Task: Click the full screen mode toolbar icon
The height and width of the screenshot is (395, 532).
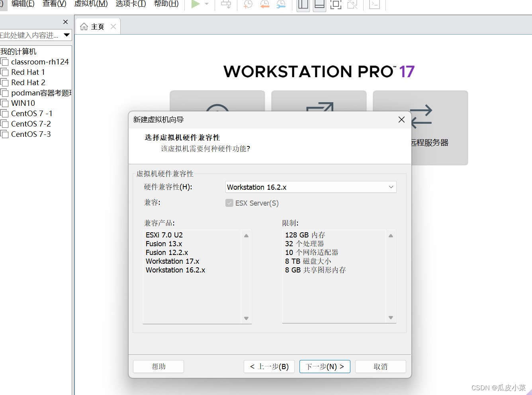Action: coord(336,4)
